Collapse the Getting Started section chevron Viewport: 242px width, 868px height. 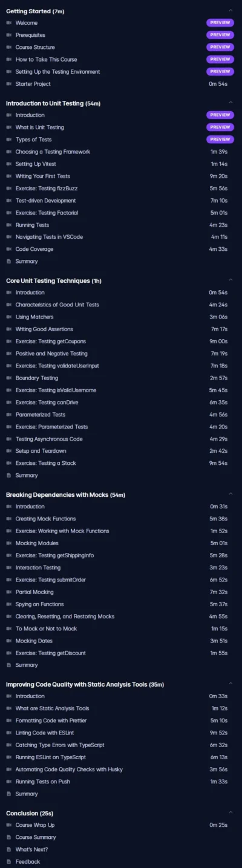(231, 11)
